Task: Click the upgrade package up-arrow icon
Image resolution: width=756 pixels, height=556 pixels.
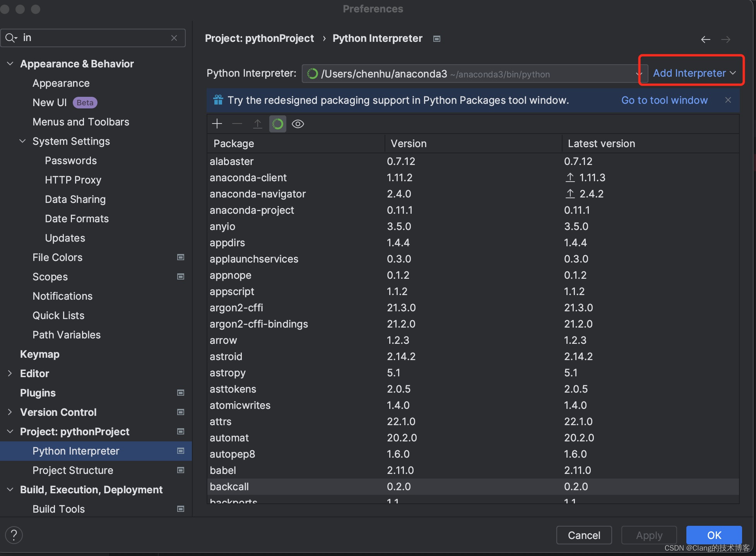Action: click(257, 124)
